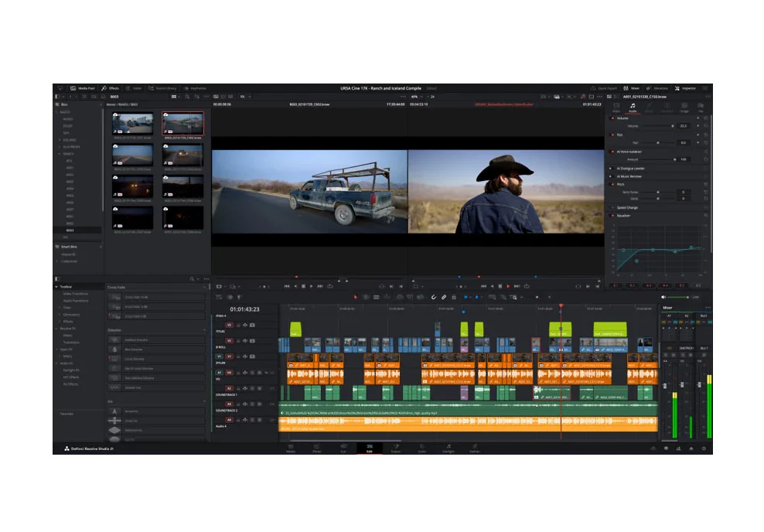
Task: Click Quick Export in top bar
Action: point(604,88)
